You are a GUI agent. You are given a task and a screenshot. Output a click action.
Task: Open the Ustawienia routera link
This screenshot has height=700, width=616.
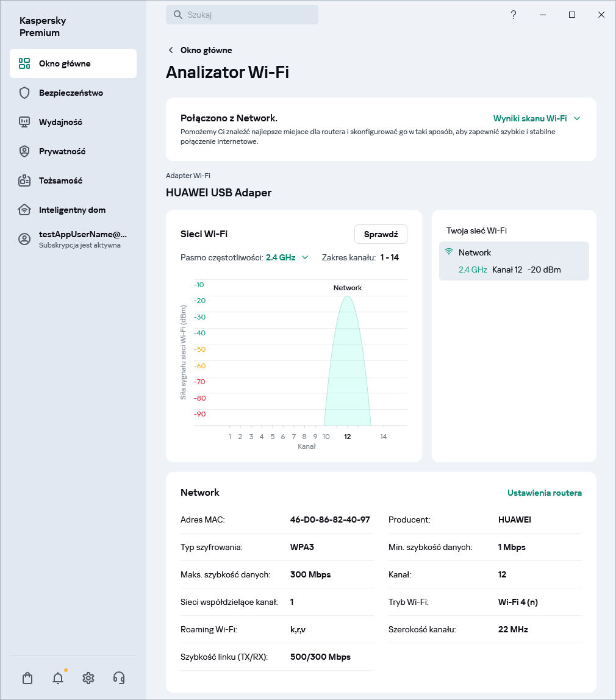[x=544, y=493]
